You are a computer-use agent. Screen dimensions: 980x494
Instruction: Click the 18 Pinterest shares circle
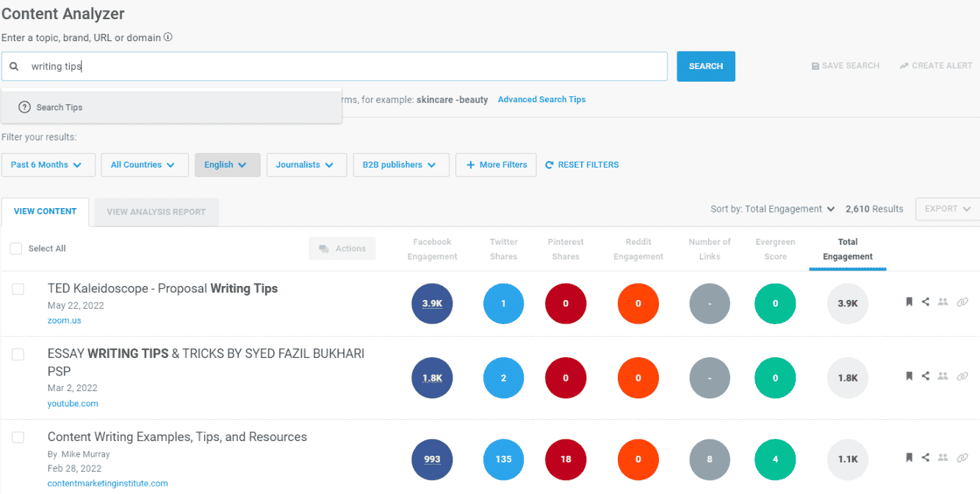click(x=566, y=459)
